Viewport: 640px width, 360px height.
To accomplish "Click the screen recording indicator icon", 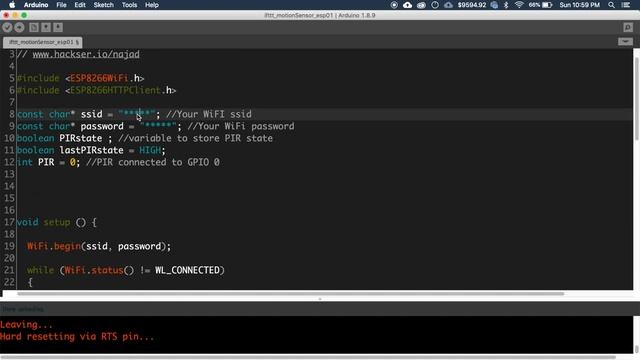I will (x=394, y=5).
